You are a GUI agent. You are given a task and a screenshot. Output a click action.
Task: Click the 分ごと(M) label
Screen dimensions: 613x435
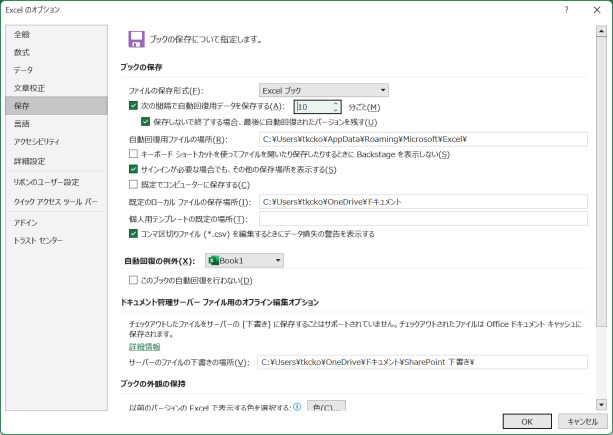[364, 107]
